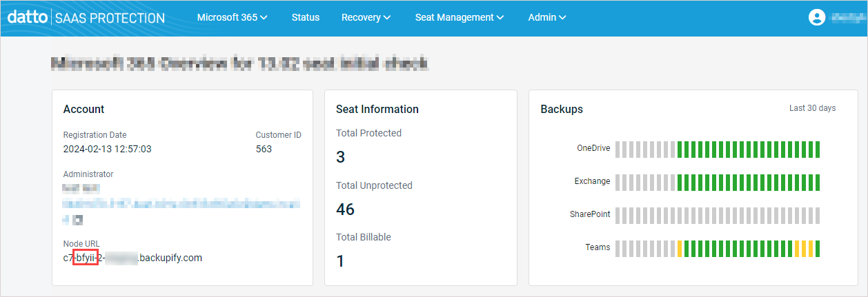Click the first yellow bar in Teams backups
868x297 pixels.
[680, 248]
